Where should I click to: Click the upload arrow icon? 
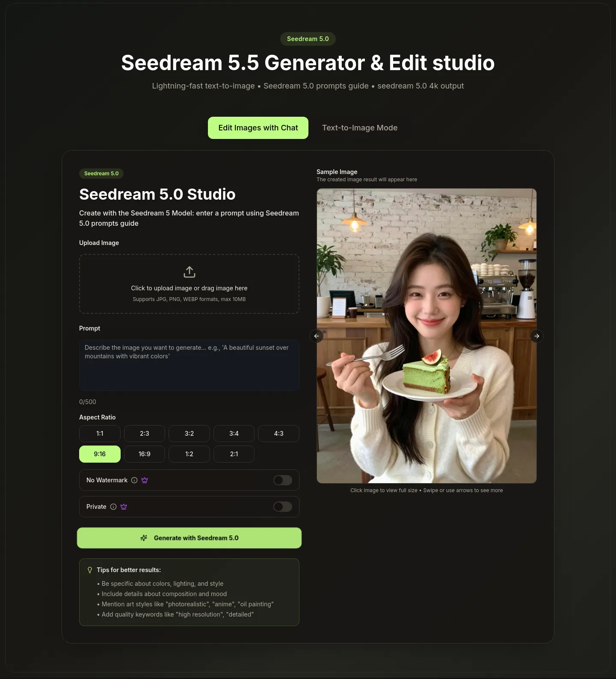[189, 272]
